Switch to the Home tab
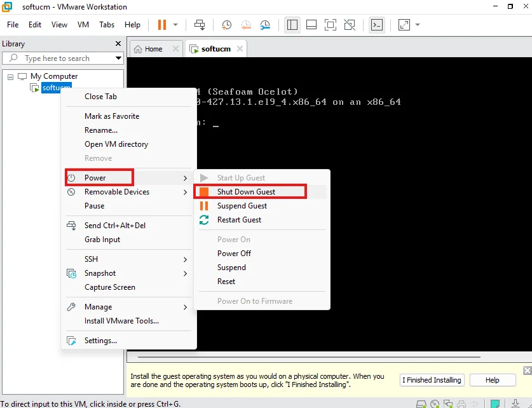 pos(153,49)
